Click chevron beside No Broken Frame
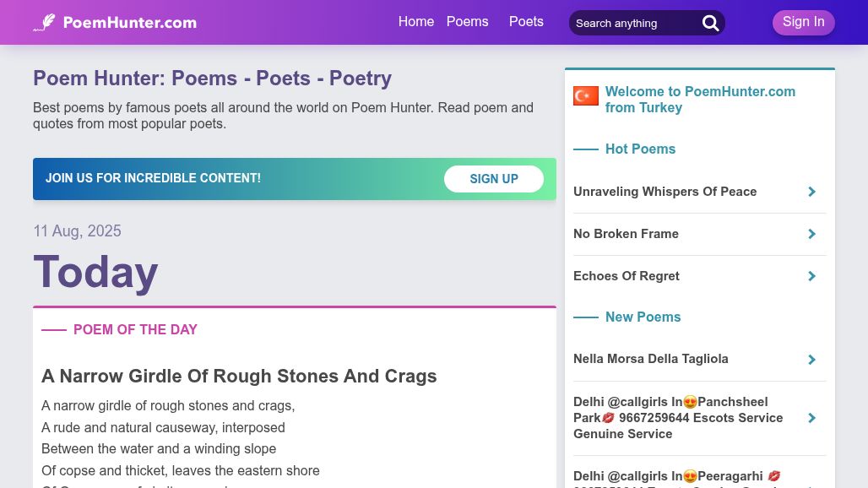 click(811, 234)
